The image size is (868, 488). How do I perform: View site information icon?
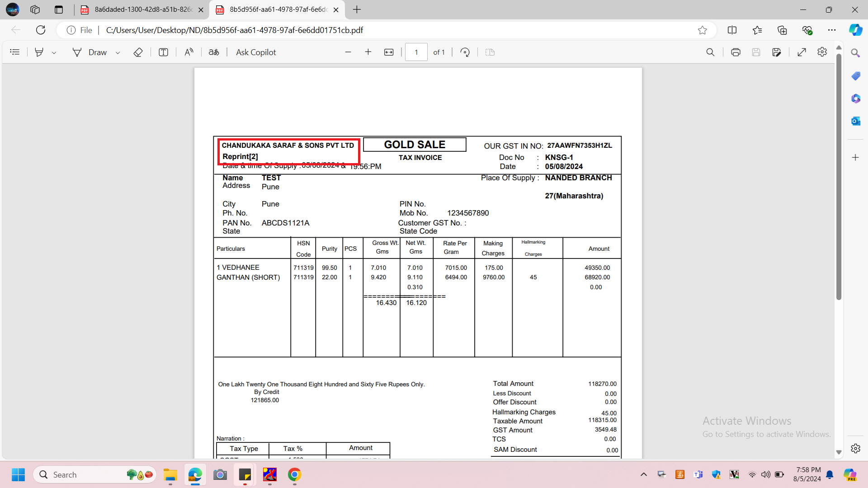pyautogui.click(x=71, y=30)
